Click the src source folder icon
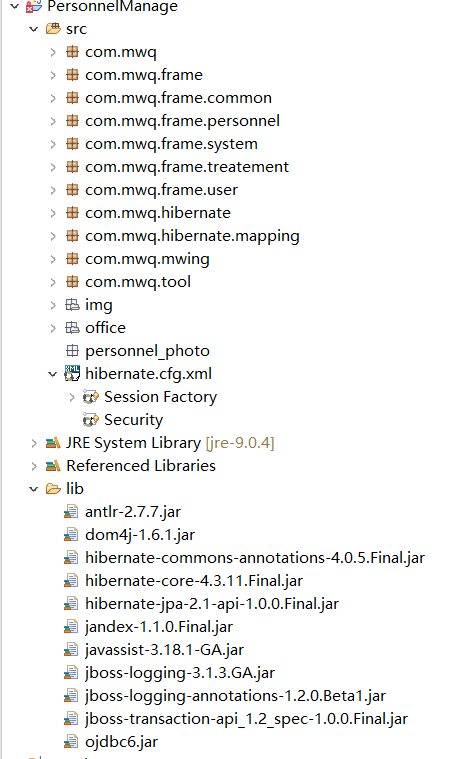Viewport: 465px width, 759px height. click(x=53, y=29)
